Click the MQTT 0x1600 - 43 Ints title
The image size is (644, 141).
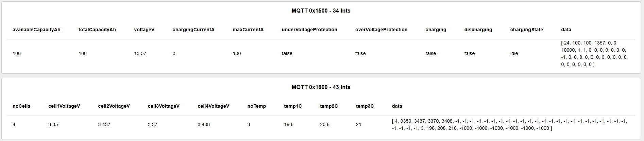321,87
